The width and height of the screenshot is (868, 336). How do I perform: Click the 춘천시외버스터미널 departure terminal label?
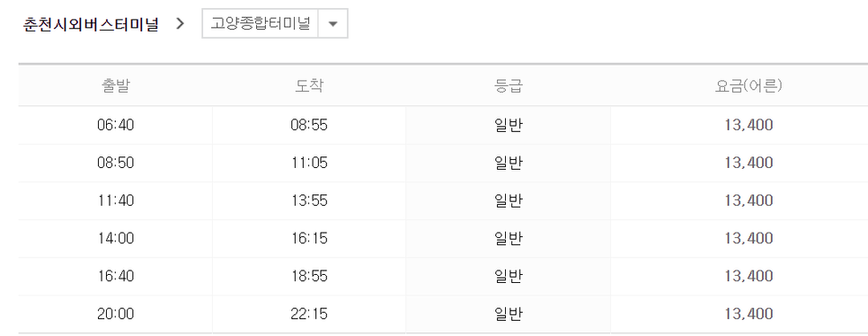(91, 24)
